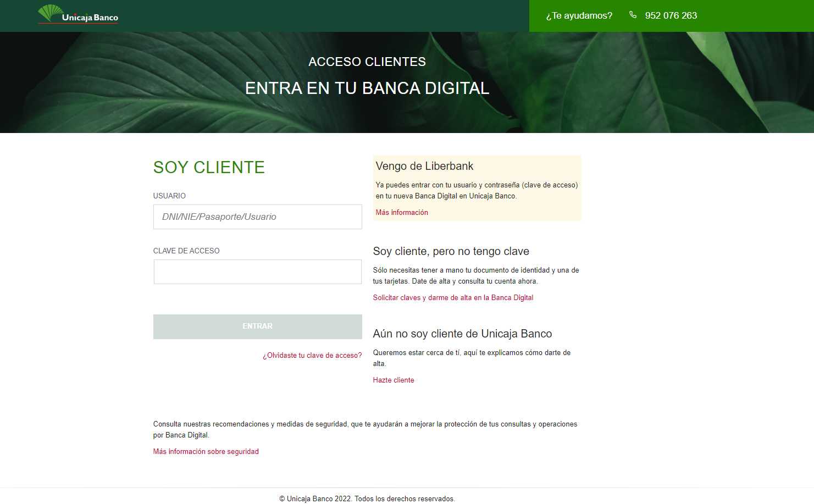Click the Unicaja Banco logo

78,15
